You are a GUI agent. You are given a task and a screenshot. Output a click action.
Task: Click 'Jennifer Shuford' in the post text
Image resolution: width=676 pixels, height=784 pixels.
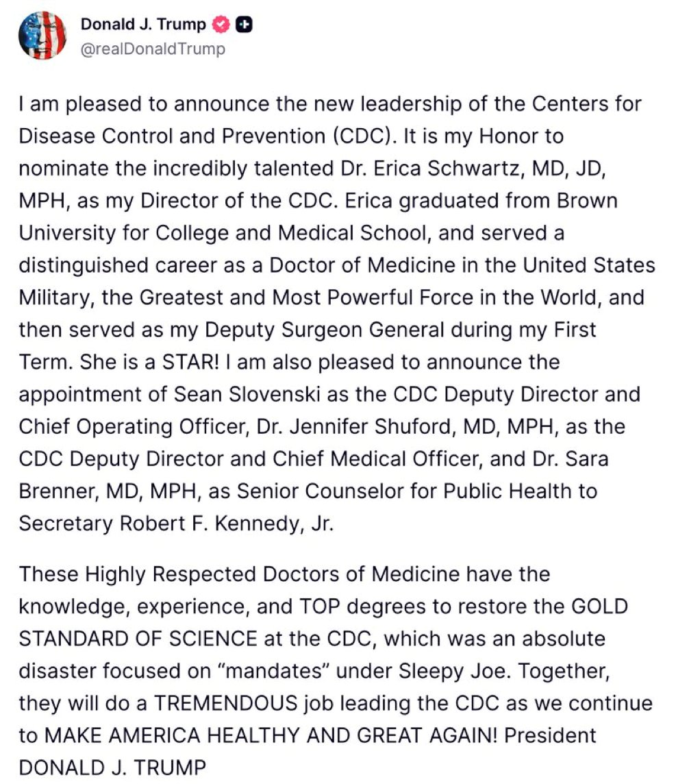pyautogui.click(x=373, y=426)
